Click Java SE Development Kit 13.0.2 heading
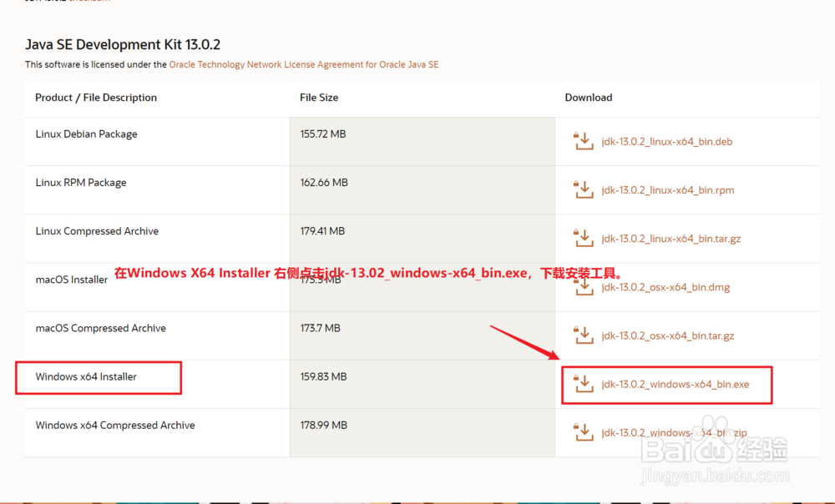 123,44
